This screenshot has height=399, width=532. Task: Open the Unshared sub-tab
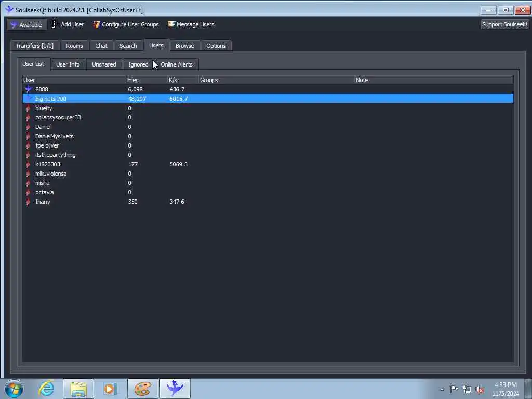104,64
